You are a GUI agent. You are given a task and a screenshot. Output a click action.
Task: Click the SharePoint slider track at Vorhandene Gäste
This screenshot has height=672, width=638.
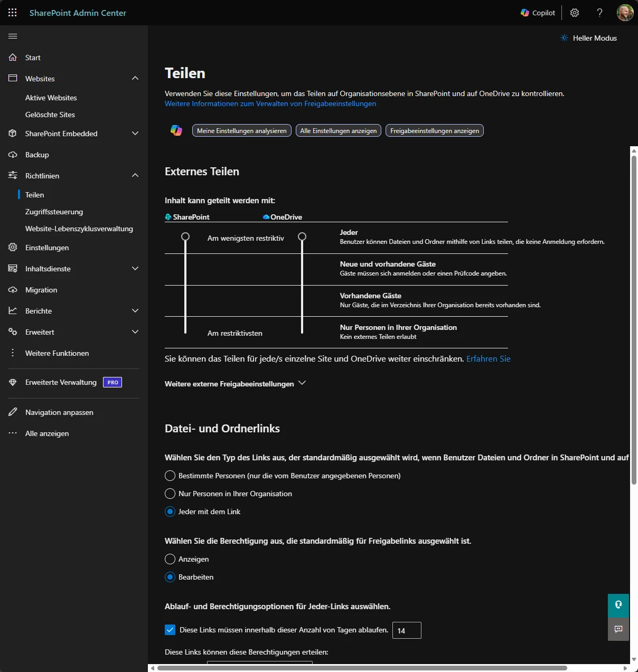(x=185, y=301)
